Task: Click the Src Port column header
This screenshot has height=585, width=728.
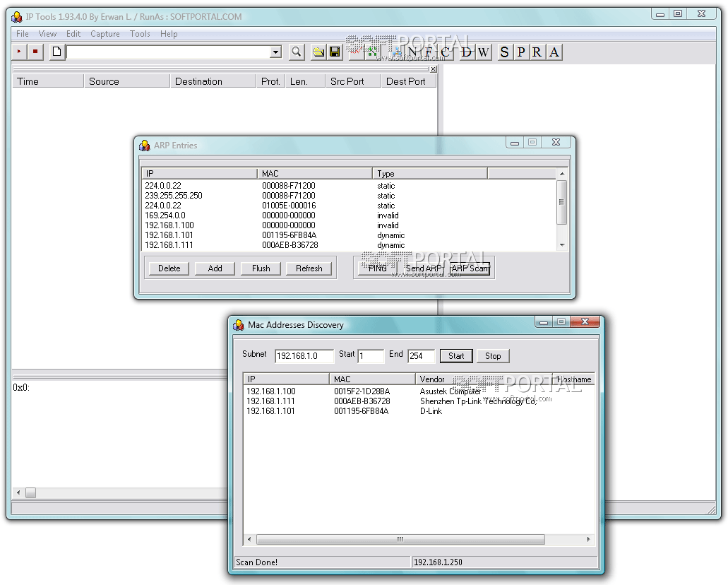Action: click(x=353, y=81)
